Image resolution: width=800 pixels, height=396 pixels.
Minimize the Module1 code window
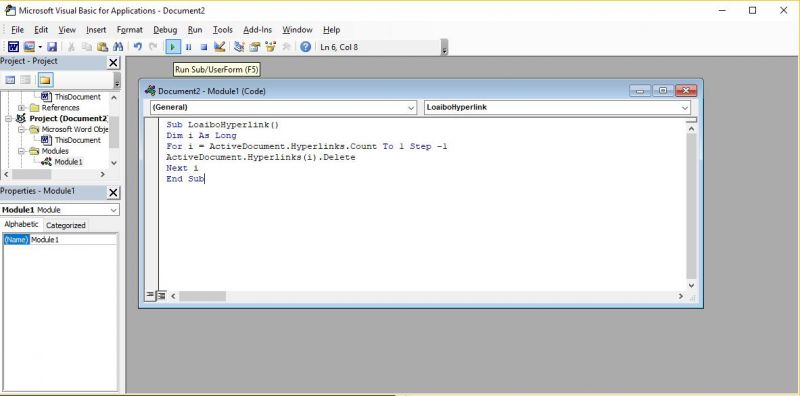640,91
